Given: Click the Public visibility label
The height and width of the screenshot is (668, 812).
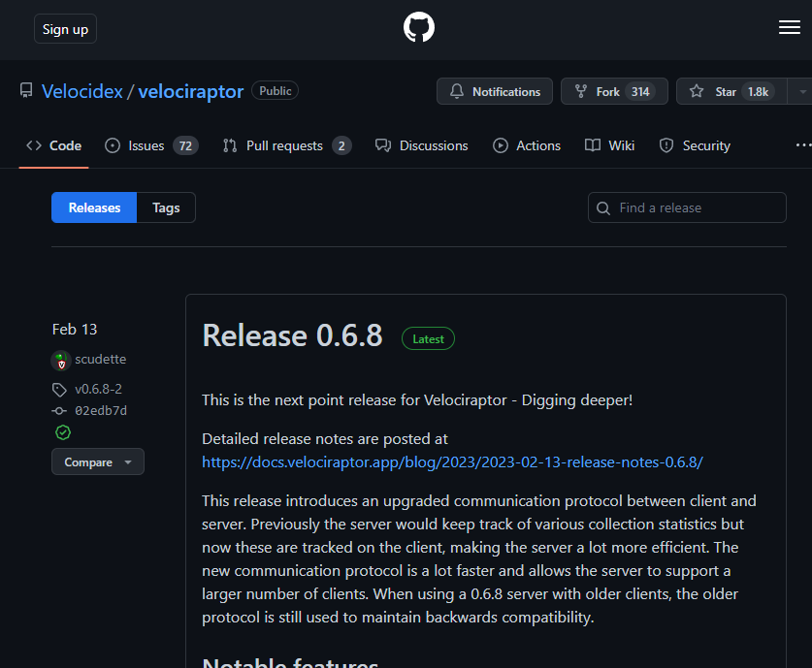Looking at the screenshot, I should point(275,90).
